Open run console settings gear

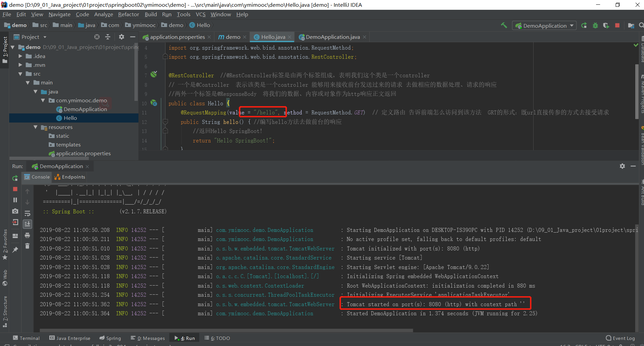pos(622,166)
